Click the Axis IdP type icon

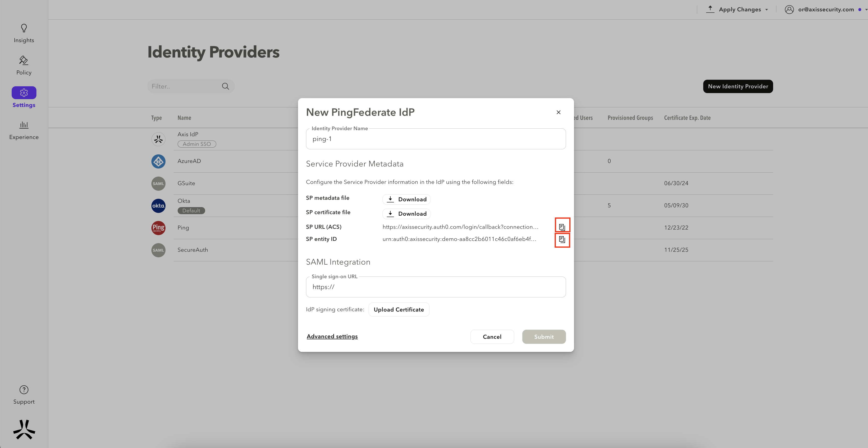[x=158, y=139]
